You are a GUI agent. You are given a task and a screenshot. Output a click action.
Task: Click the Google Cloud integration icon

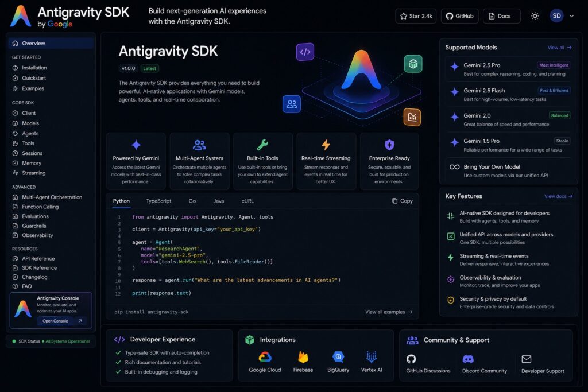pyautogui.click(x=265, y=357)
